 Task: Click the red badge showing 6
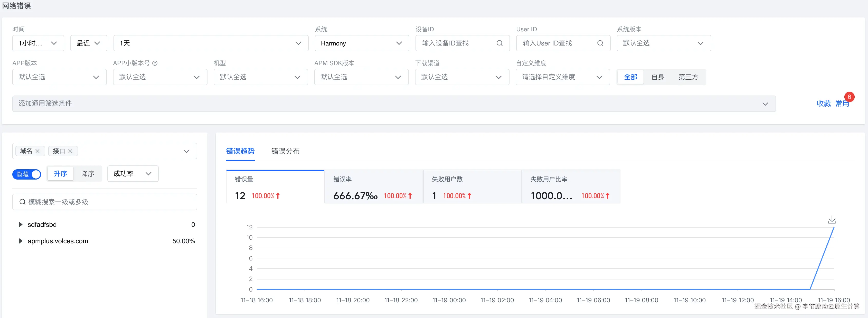pos(849,97)
